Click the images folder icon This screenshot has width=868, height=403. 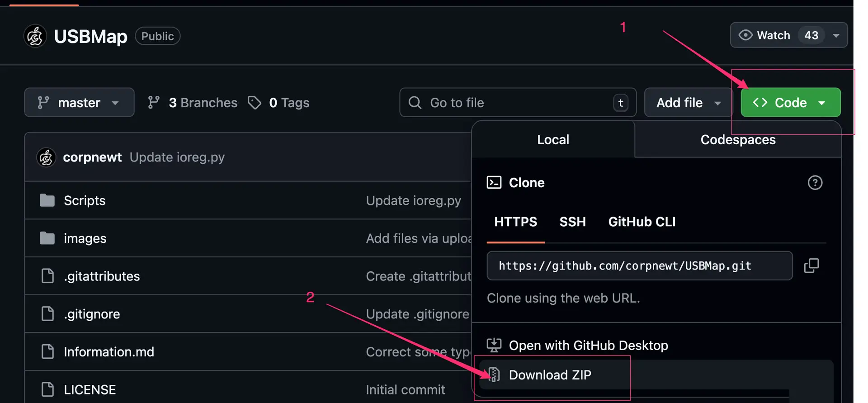click(47, 238)
